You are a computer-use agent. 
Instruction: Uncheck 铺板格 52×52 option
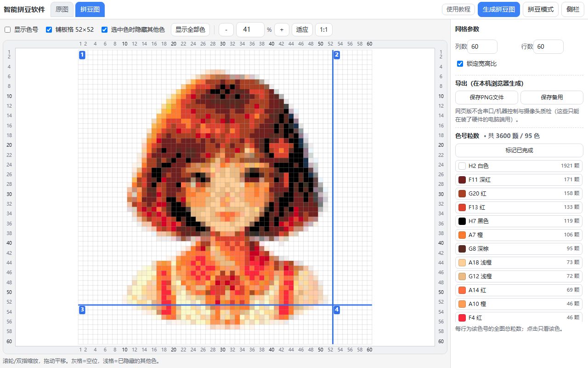tap(49, 29)
